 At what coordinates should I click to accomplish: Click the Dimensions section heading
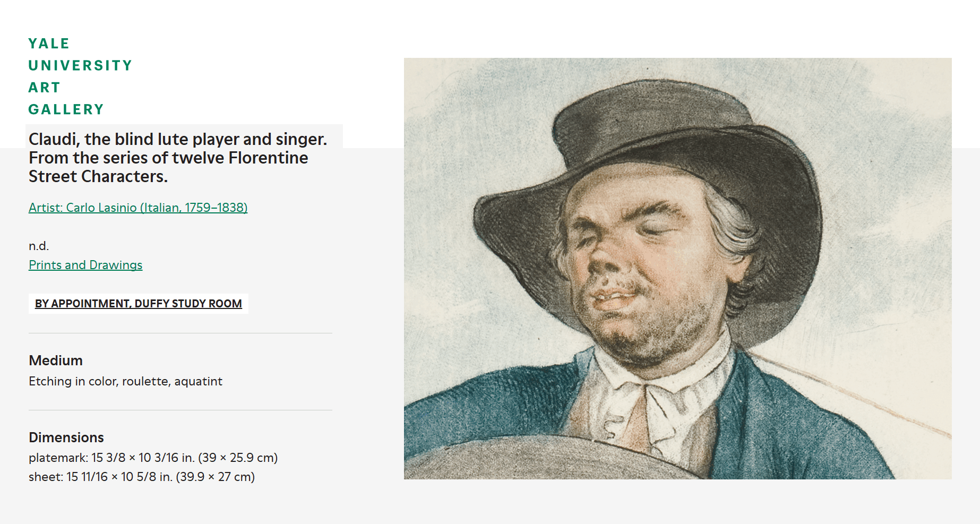pos(66,437)
